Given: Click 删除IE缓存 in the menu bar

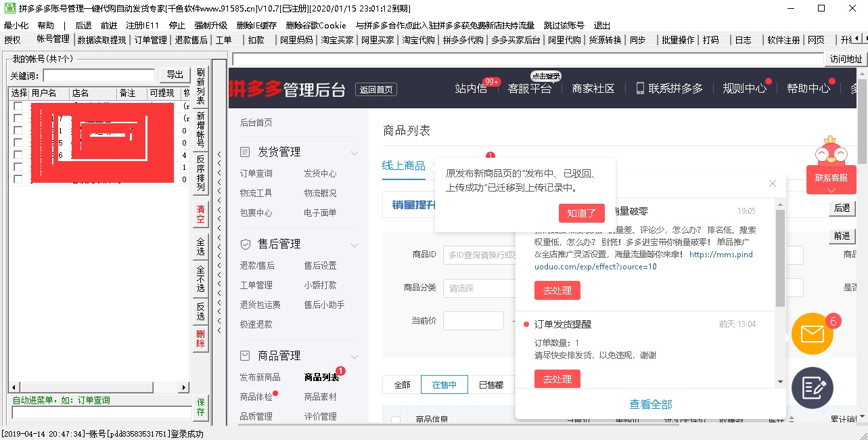Looking at the screenshot, I should tap(256, 25).
